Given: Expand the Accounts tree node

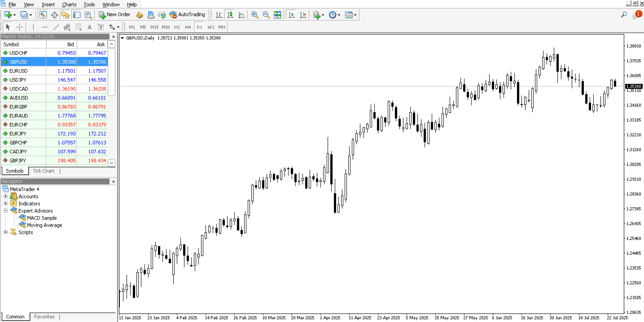Looking at the screenshot, I should click(x=6, y=196).
